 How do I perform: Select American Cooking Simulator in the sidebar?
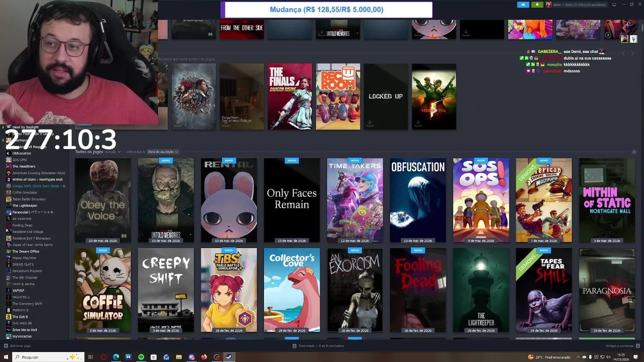(38, 173)
